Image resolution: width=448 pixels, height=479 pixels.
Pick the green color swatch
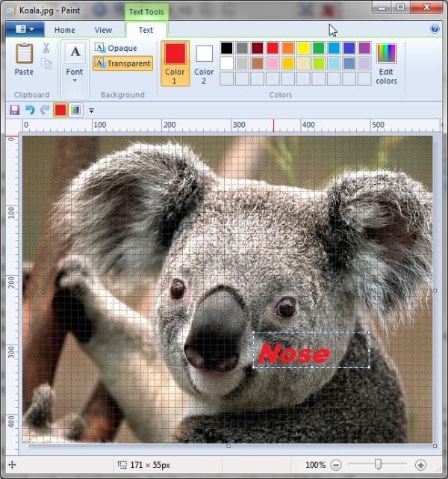click(x=318, y=49)
